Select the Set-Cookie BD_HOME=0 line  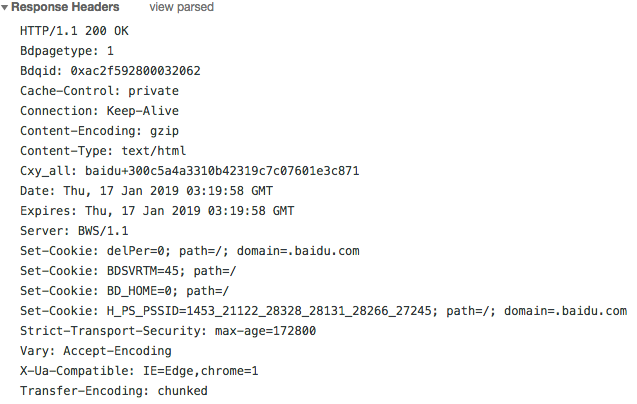click(x=125, y=291)
